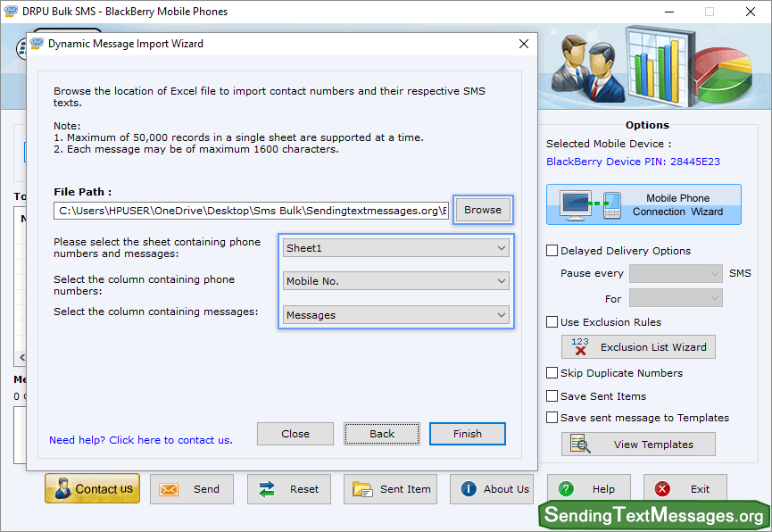772x532 pixels.
Task: Click the Help button text
Action: (603, 489)
